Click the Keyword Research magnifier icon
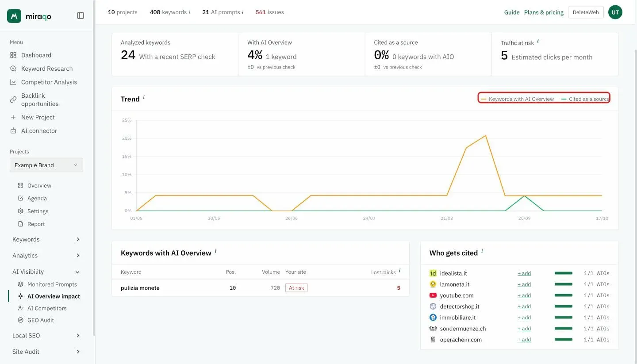637x364 pixels. pos(13,69)
